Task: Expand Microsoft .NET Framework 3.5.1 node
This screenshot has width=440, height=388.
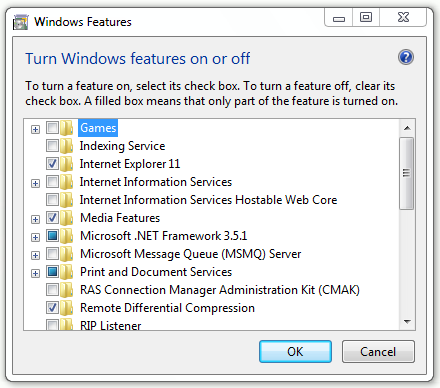Action: [x=35, y=237]
